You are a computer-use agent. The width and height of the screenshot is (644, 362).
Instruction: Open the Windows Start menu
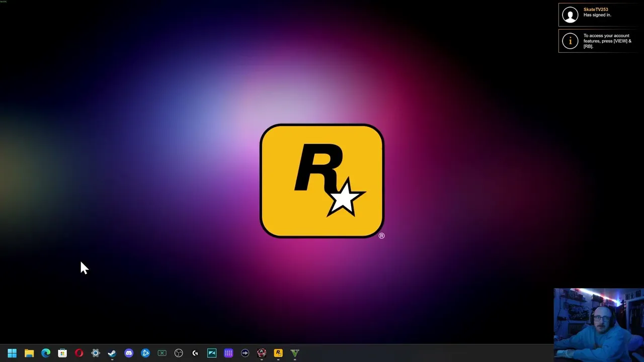(12, 353)
